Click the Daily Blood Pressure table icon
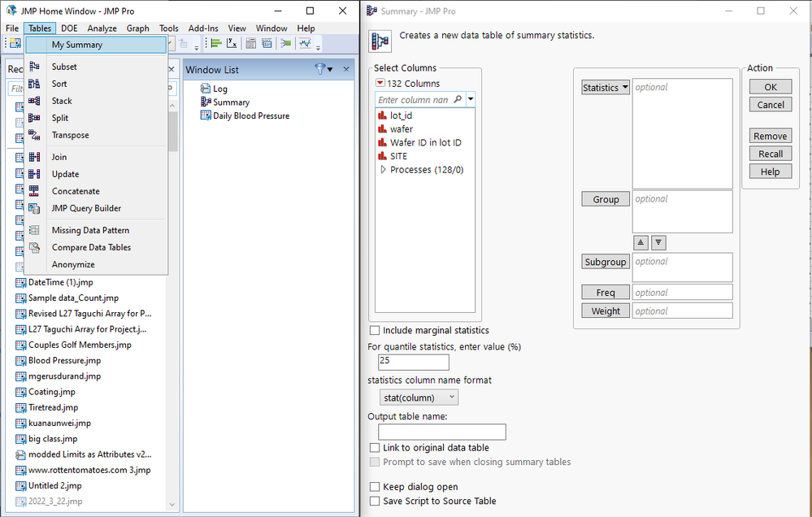 [x=206, y=115]
